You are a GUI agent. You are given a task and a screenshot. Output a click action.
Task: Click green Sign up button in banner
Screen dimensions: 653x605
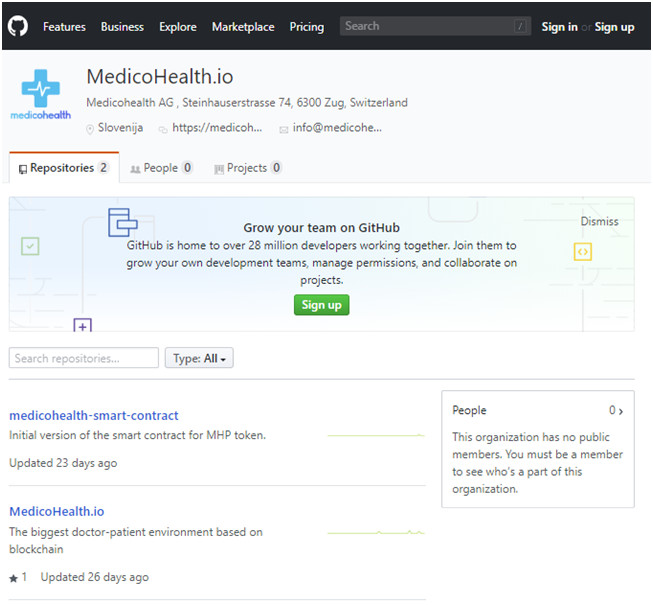tap(322, 305)
